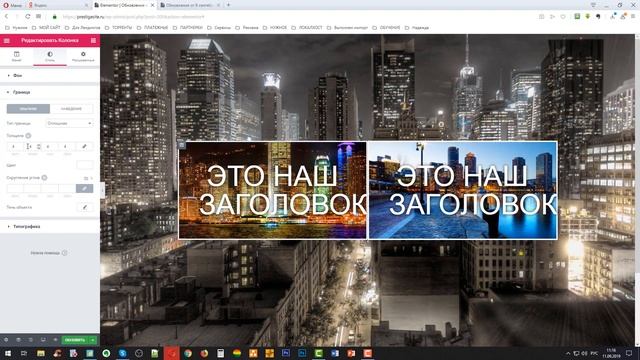The height and width of the screenshot is (360, 640).
Task: Open the ПЛАТЕЖНЫЕ bookmark folder
Action: 152,28
